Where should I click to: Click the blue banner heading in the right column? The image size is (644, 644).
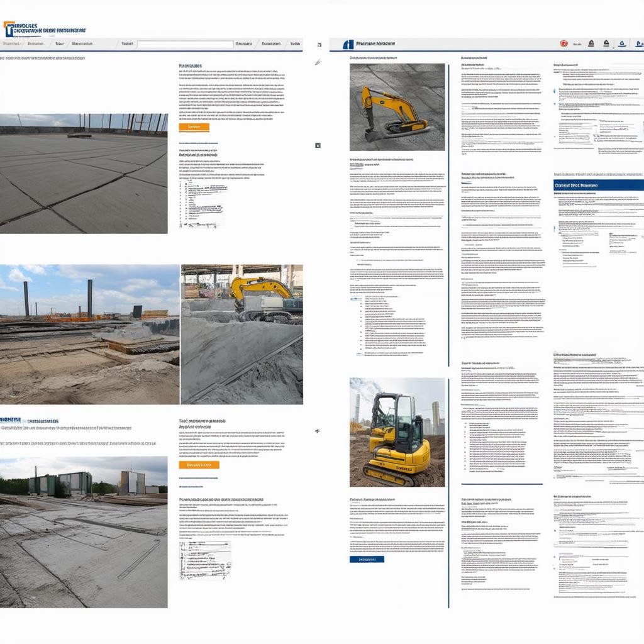click(598, 186)
